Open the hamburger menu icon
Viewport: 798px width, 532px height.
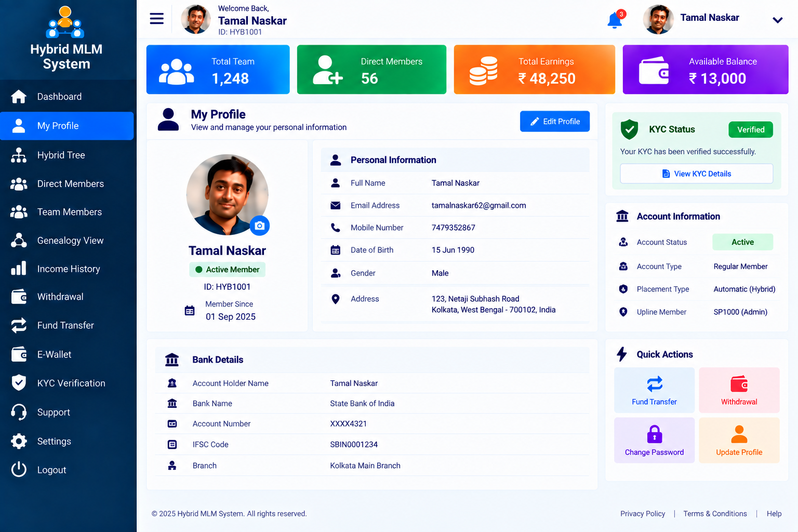[156, 19]
